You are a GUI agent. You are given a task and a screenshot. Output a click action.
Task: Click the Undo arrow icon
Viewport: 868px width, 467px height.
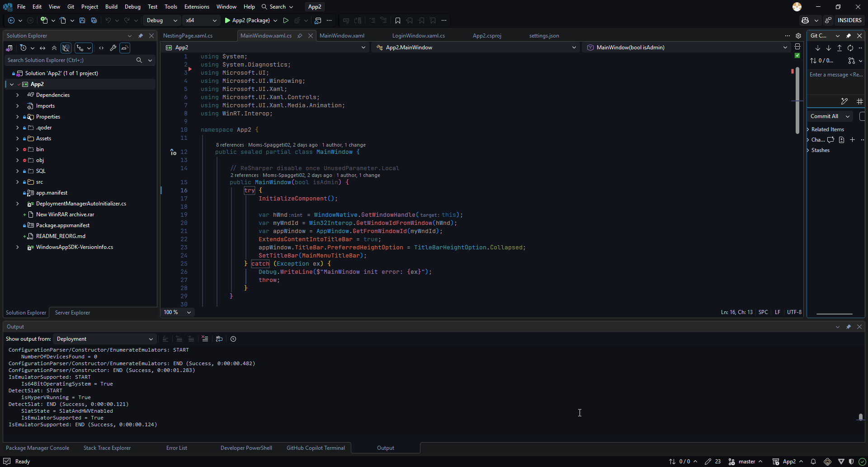click(108, 20)
